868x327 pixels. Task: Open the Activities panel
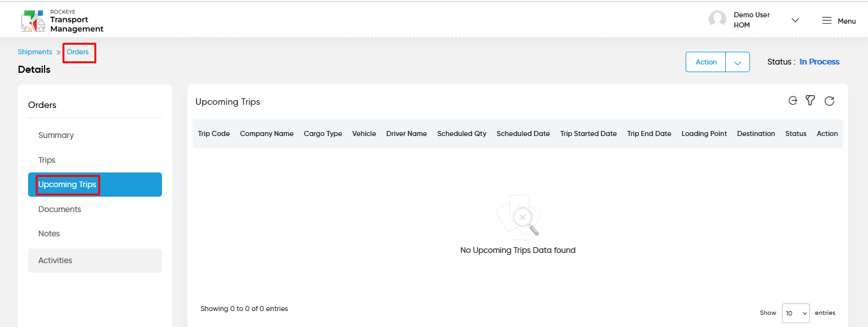click(95, 261)
